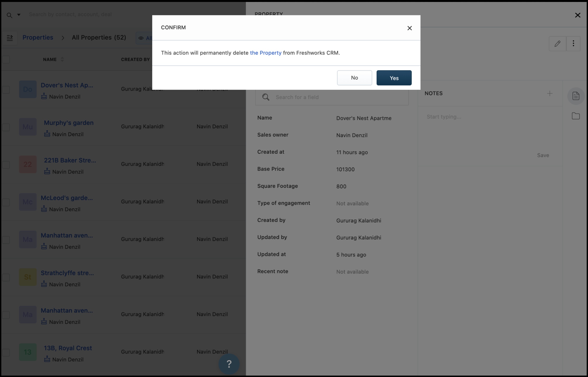Click the '13' green avatar thumbnail
The width and height of the screenshot is (588, 377).
point(28,352)
